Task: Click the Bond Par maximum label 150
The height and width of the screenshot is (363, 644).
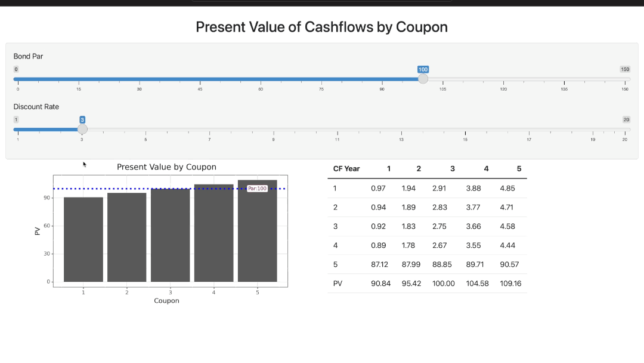Action: click(625, 69)
